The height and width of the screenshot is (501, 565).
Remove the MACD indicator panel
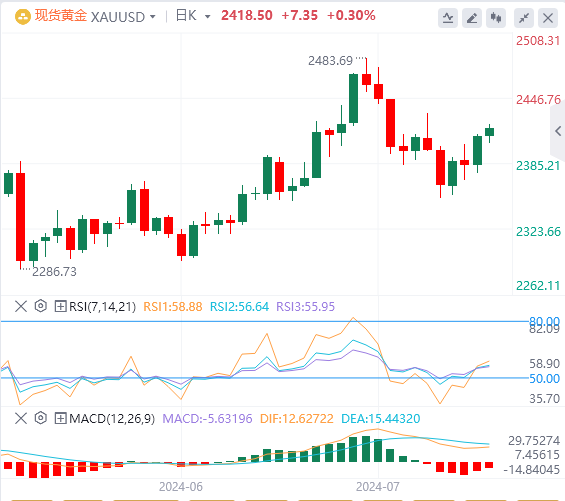21,418
